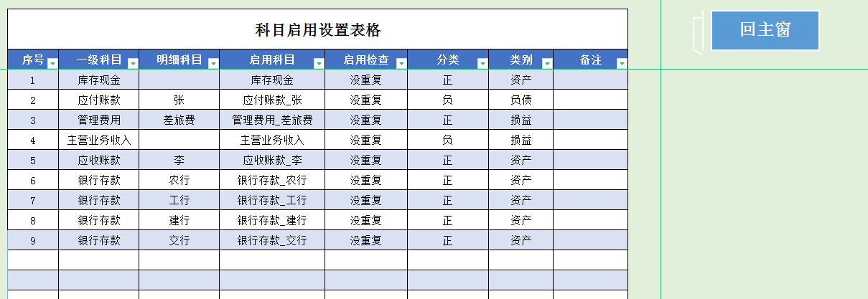This screenshot has width=868, height=299.
Task: Select 没重复 cell in row 1
Action: coord(366,80)
